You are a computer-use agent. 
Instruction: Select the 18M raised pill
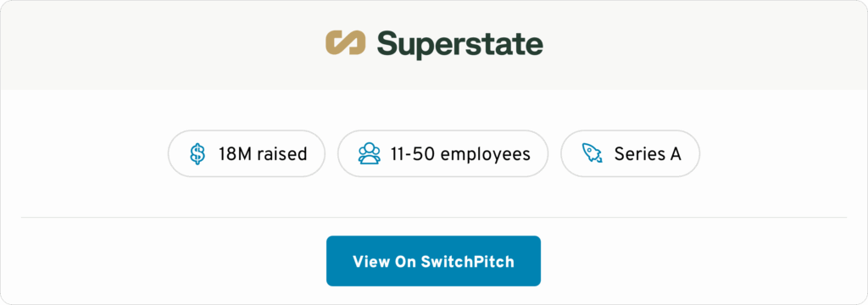tap(247, 154)
